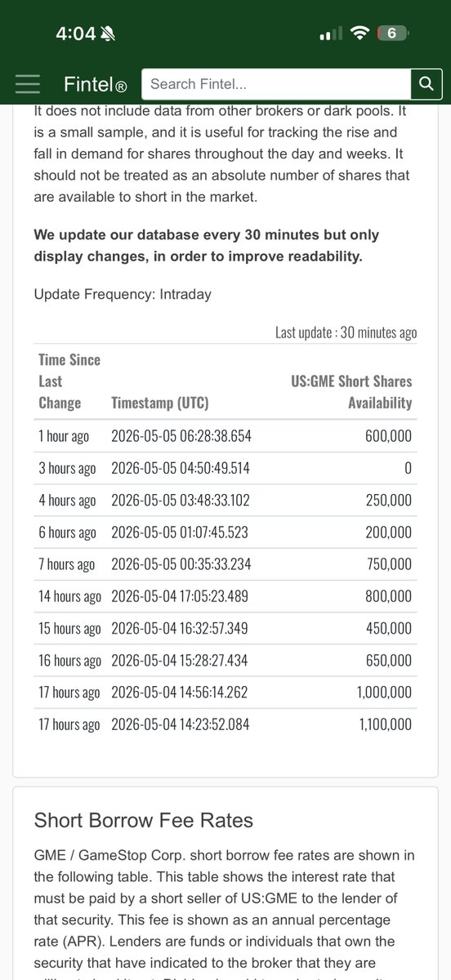Select timestamp 2026-05-04 14:56:14.262
This screenshot has width=451, height=980.
tap(180, 693)
